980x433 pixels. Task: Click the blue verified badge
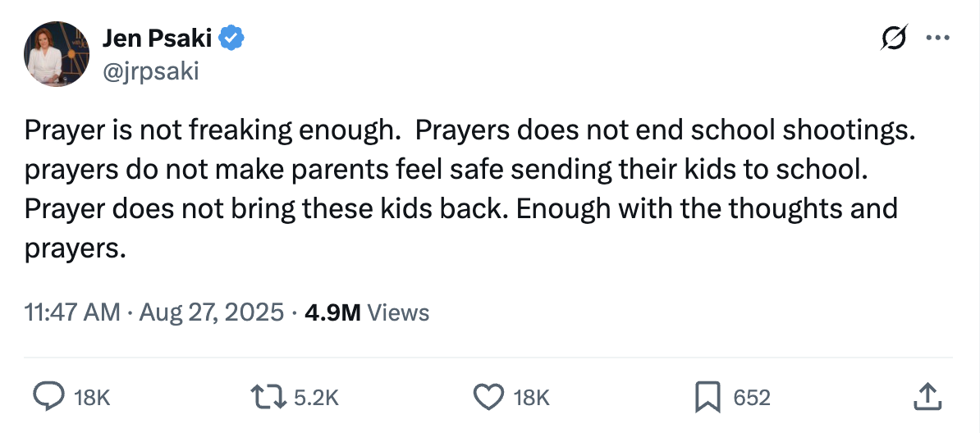(231, 38)
